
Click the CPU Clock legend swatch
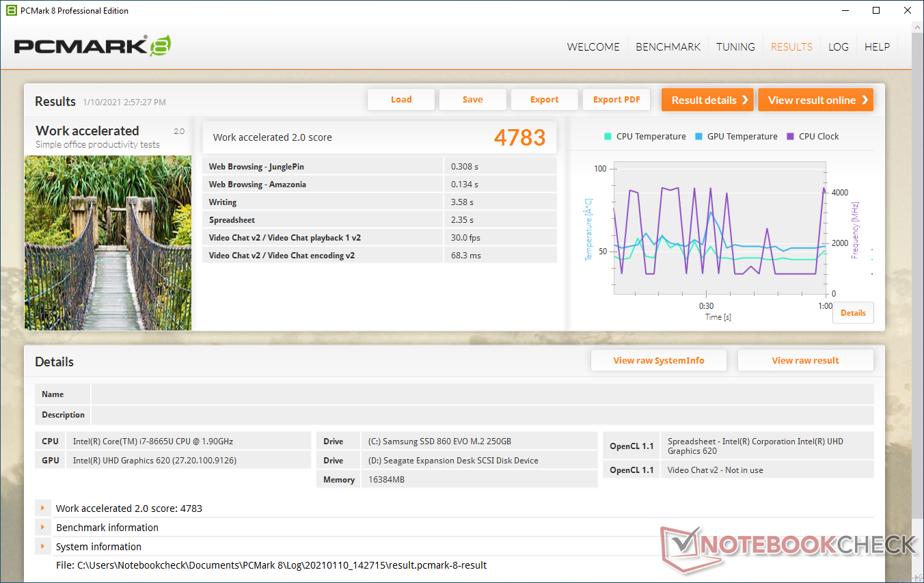pyautogui.click(x=791, y=137)
